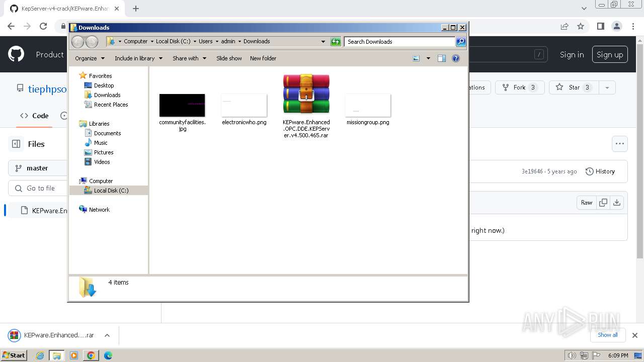Open view options dropdown arrow
The image size is (644, 362).
point(428,58)
